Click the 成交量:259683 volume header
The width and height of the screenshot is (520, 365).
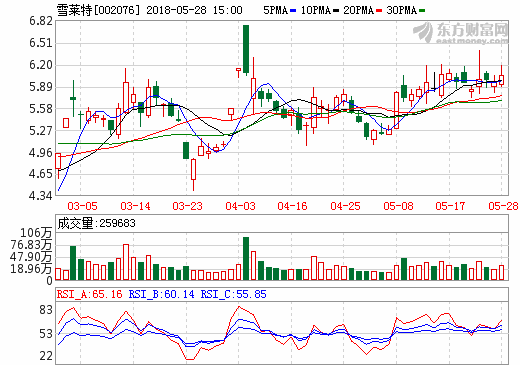pos(96,223)
